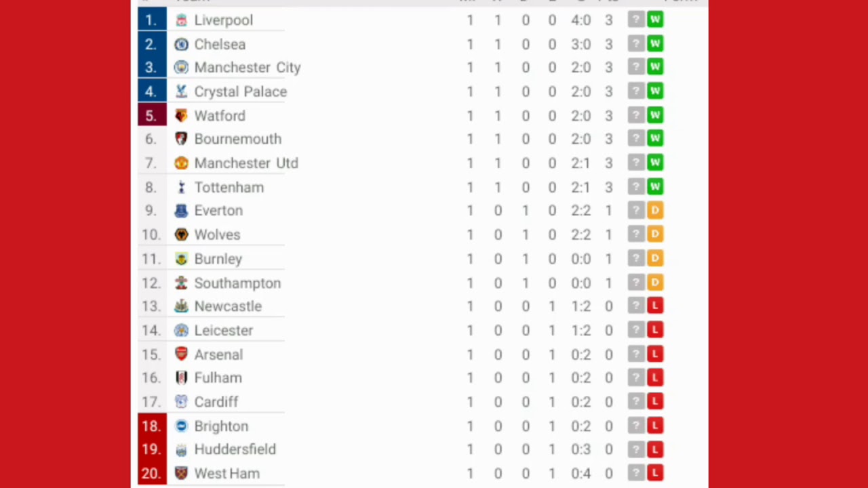Click Newcastle's red L form badge
Screen dimensions: 868x488
pos(654,306)
